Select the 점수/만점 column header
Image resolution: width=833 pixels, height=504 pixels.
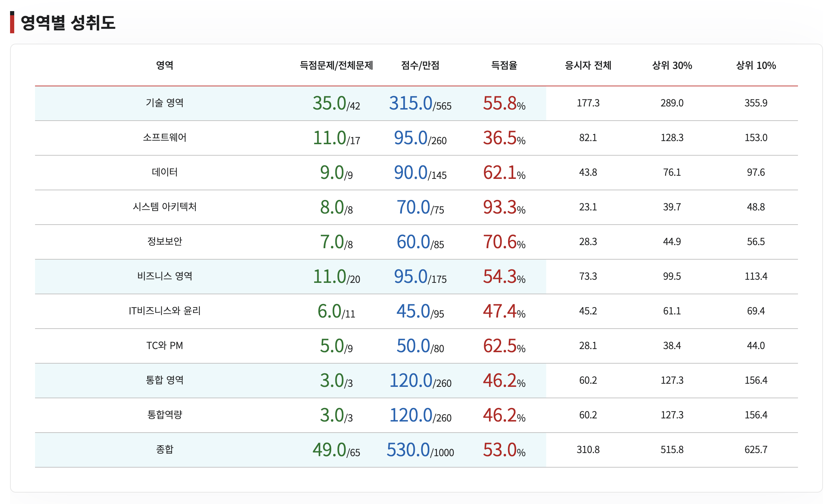(420, 66)
